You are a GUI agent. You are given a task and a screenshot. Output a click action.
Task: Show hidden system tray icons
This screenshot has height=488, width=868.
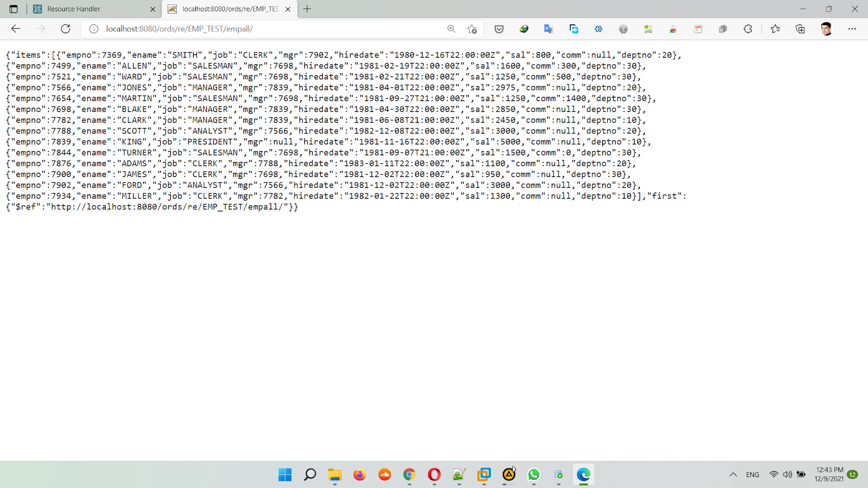pos(733,474)
